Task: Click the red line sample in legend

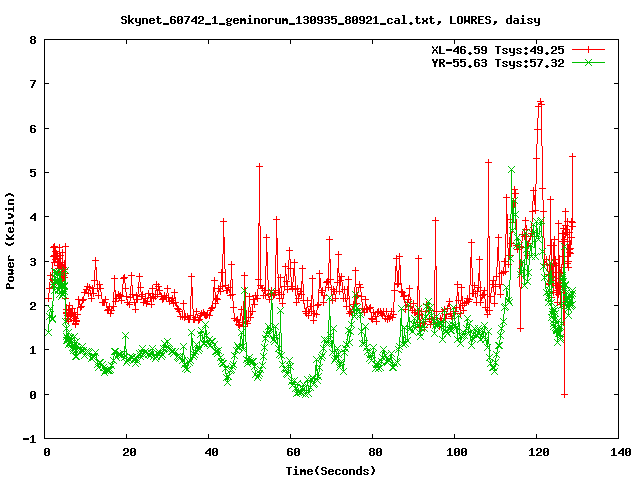Action: point(588,50)
